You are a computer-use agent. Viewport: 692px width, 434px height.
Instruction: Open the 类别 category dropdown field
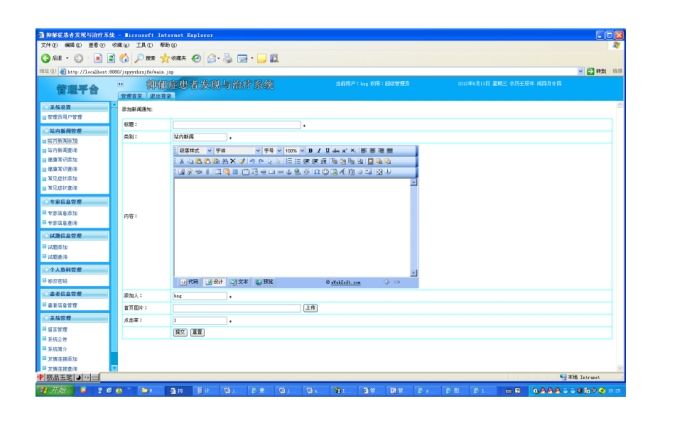pyautogui.click(x=200, y=137)
